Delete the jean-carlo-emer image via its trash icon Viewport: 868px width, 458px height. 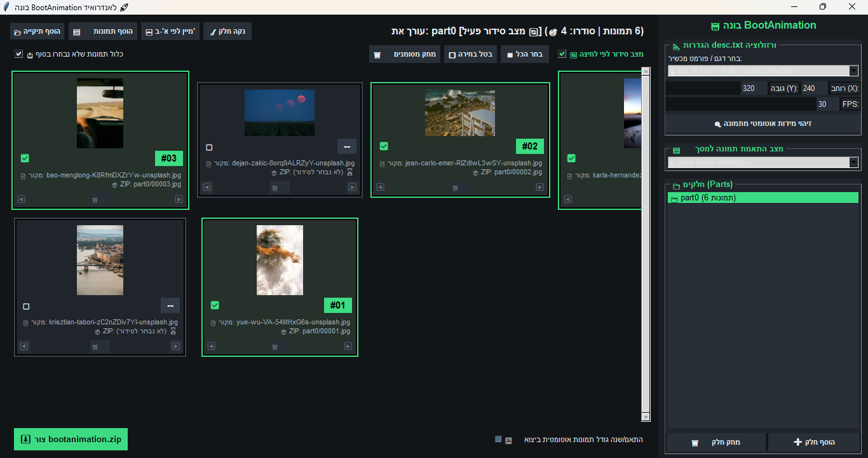tap(456, 188)
